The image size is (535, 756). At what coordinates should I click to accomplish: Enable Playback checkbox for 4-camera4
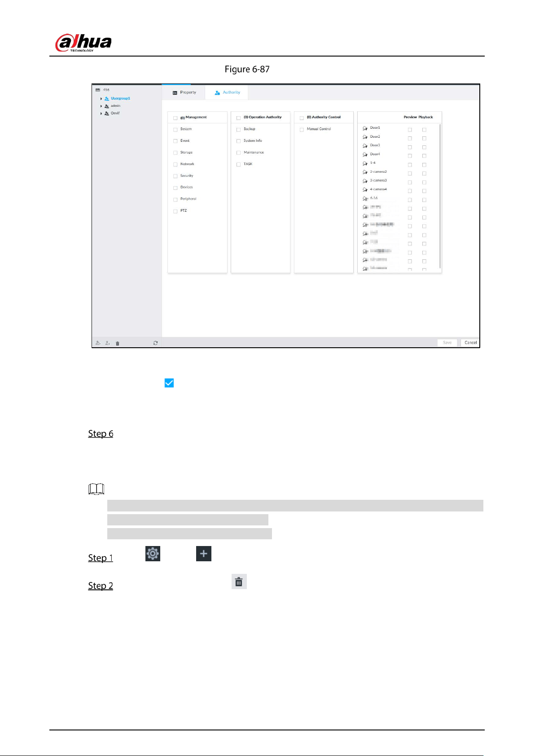pyautogui.click(x=424, y=191)
